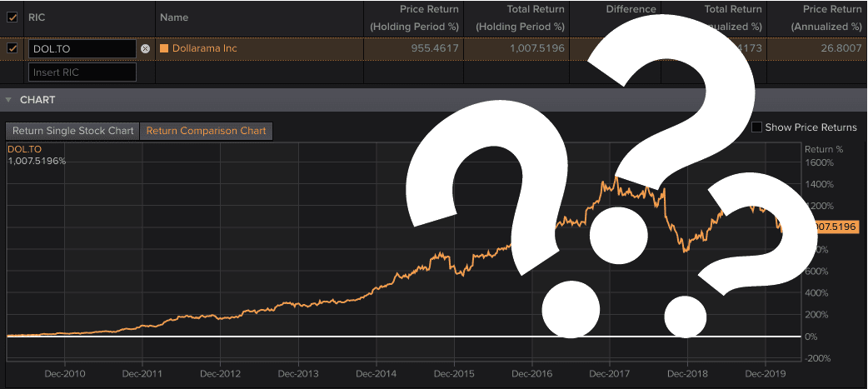This screenshot has width=868, height=389.
Task: Click the Return % axis title
Action: pos(824,149)
